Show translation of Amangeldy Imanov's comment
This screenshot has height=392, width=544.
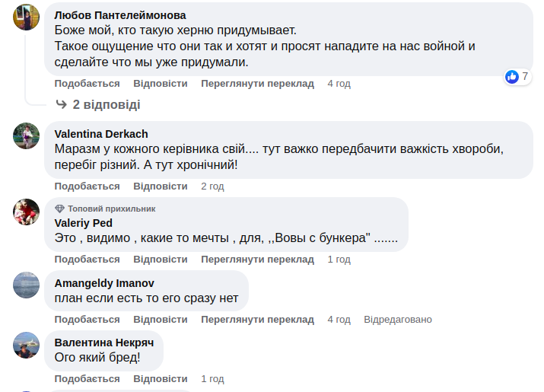click(257, 320)
